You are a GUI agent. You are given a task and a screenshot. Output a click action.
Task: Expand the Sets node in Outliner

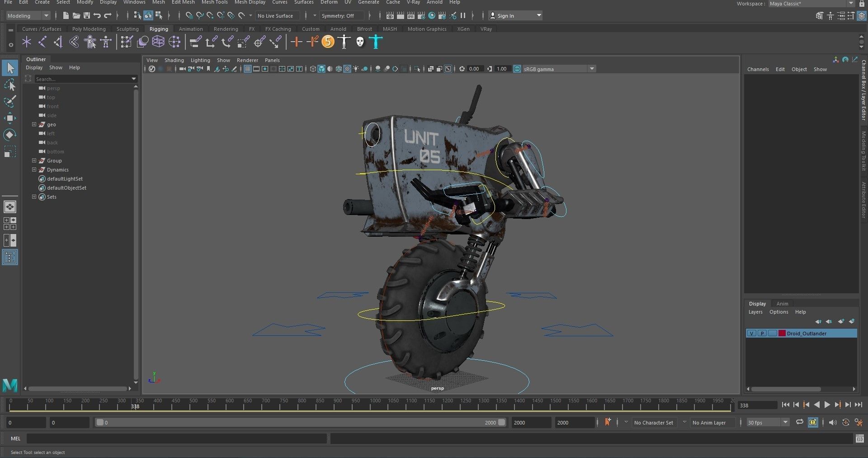point(34,196)
